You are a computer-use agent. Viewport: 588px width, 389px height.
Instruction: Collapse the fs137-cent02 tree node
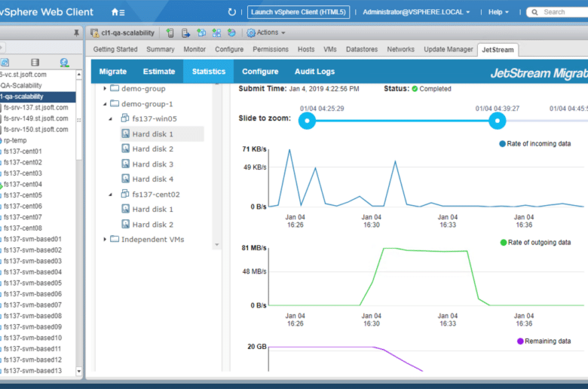111,194
